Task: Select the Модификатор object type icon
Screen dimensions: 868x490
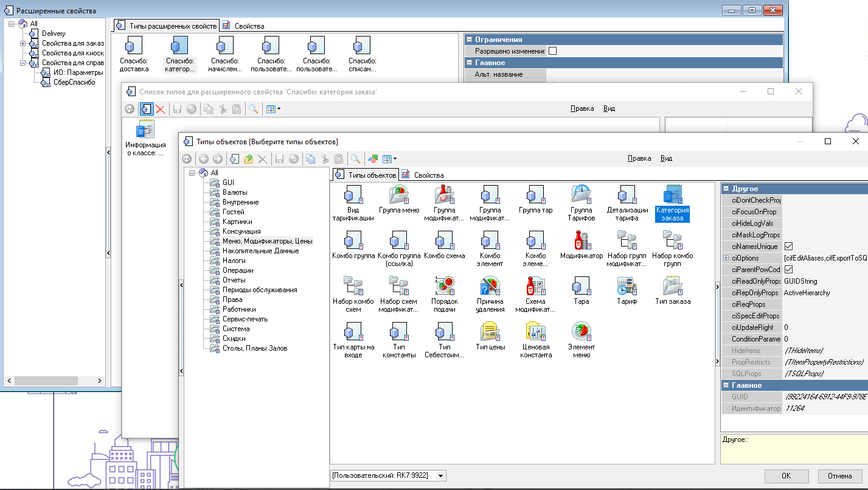Action: click(x=581, y=240)
